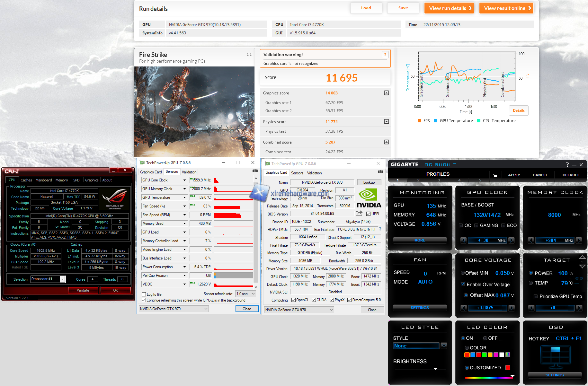Take screenshot with Sensors camera icon
Screen dimensions: 588x386
[255, 171]
